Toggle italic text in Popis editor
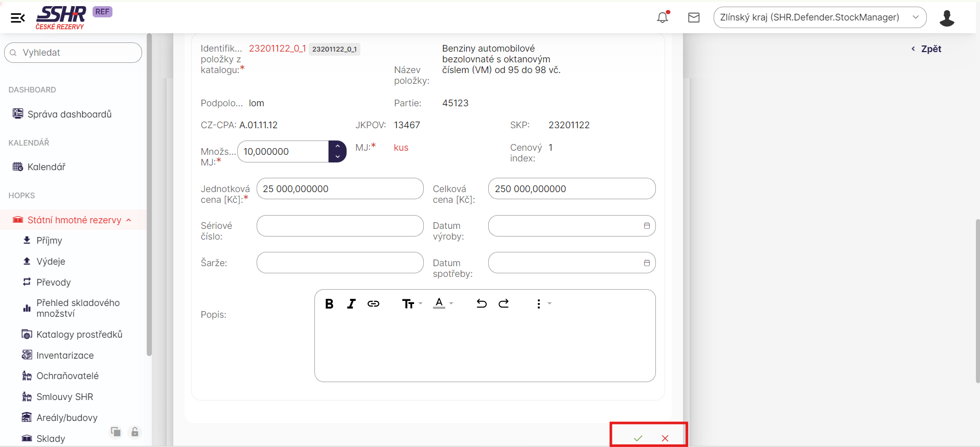 pyautogui.click(x=351, y=304)
